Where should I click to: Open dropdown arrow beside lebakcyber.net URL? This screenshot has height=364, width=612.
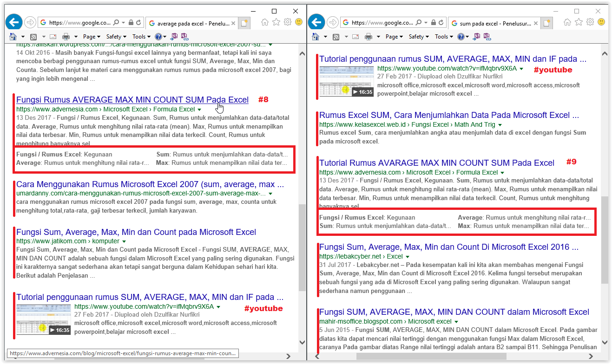pos(408,257)
